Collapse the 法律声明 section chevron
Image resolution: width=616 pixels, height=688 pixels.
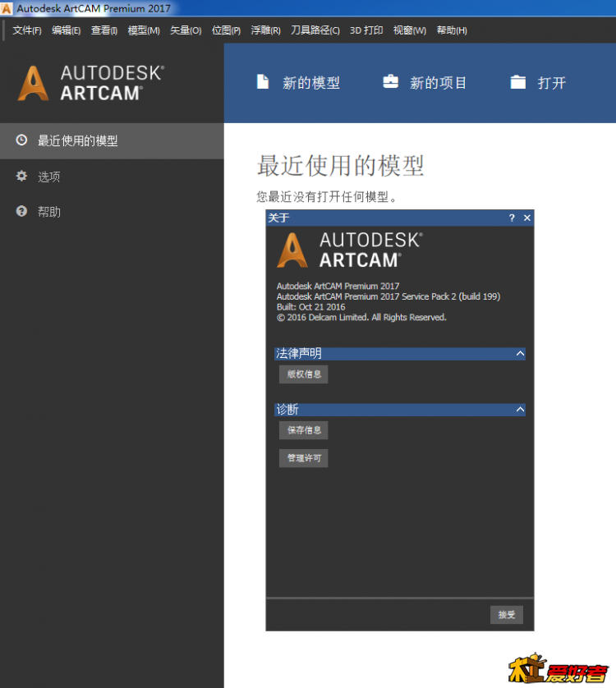point(520,354)
